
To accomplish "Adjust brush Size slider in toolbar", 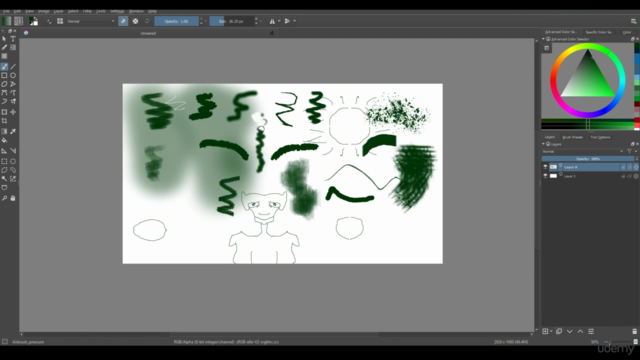I will tap(231, 21).
